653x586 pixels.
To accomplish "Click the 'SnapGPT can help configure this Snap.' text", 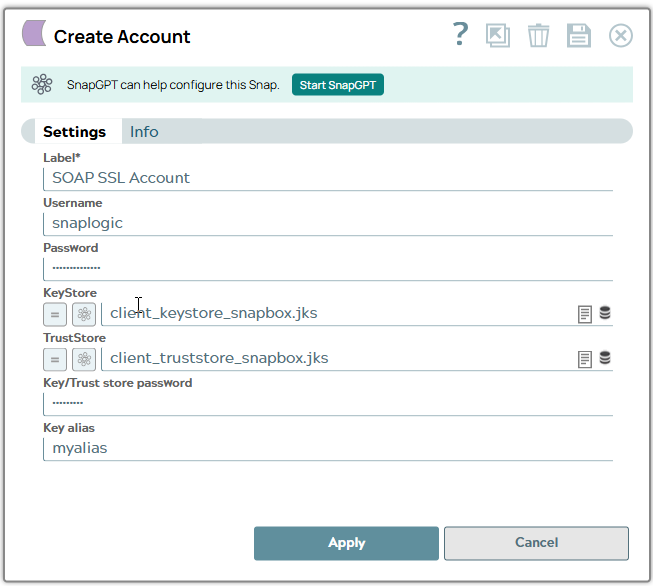I will coord(173,85).
